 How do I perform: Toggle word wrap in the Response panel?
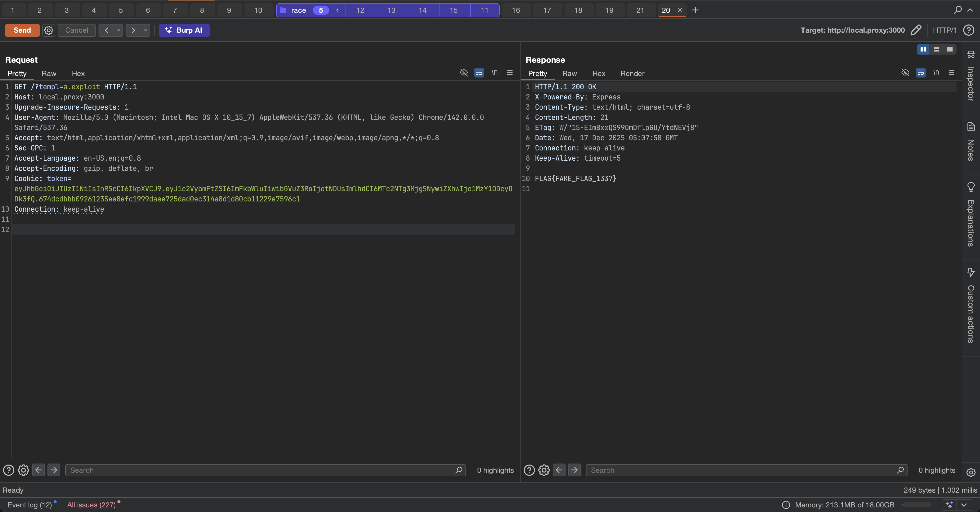921,73
